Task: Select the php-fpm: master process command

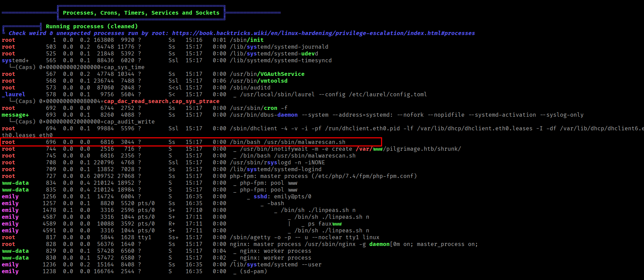Action: (x=323, y=176)
